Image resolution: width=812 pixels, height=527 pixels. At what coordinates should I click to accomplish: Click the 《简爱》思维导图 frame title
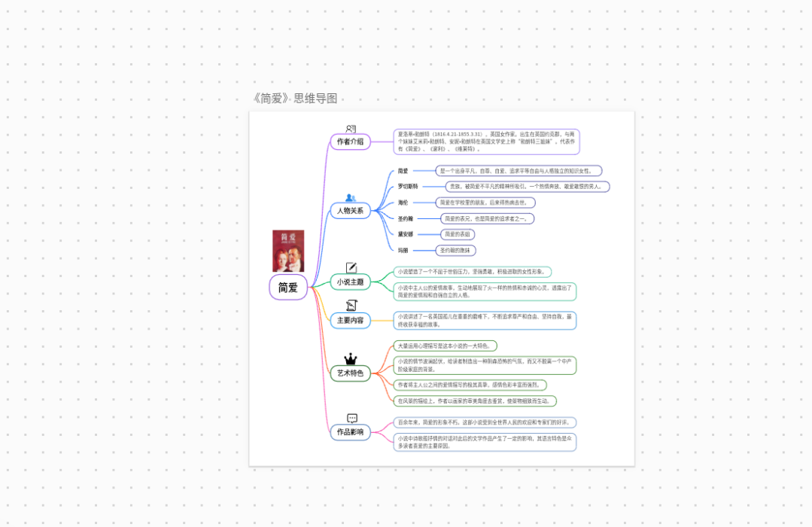[x=294, y=99]
